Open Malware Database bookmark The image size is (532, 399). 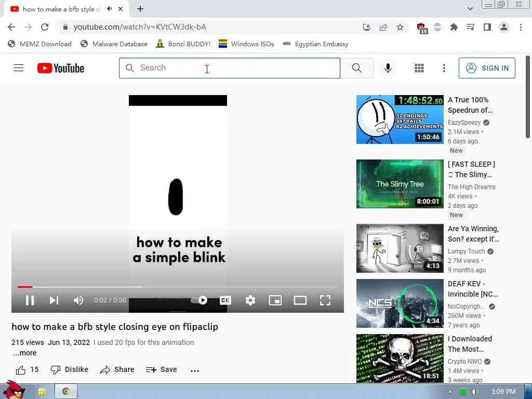tap(114, 44)
